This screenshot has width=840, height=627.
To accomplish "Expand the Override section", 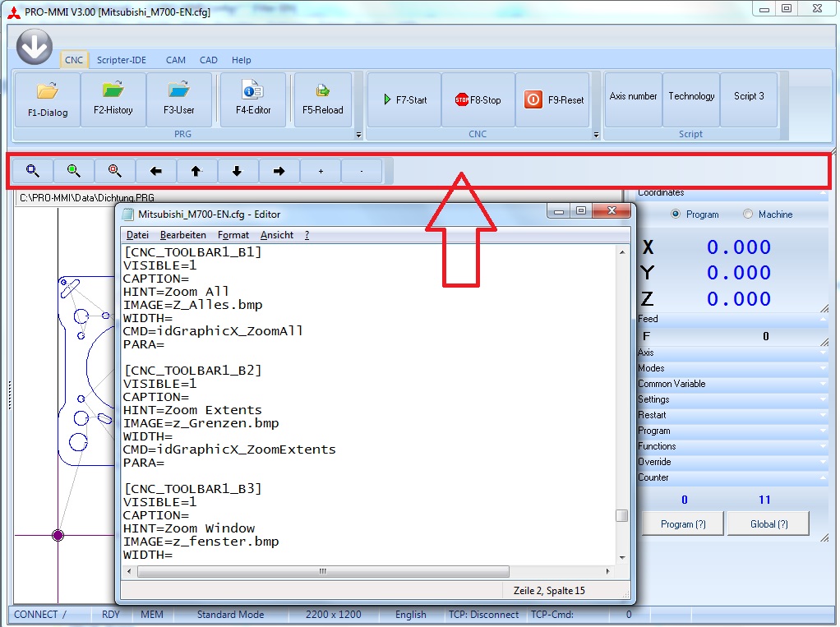I will pyautogui.click(x=732, y=462).
